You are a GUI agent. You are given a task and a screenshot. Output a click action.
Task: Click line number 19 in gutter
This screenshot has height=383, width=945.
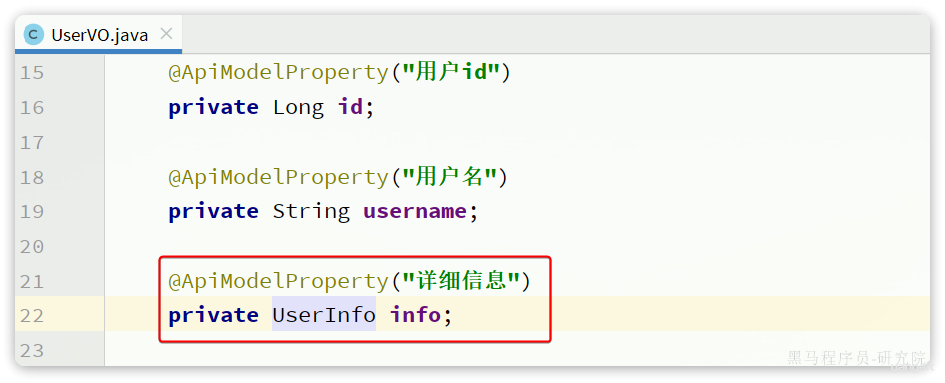(x=32, y=212)
